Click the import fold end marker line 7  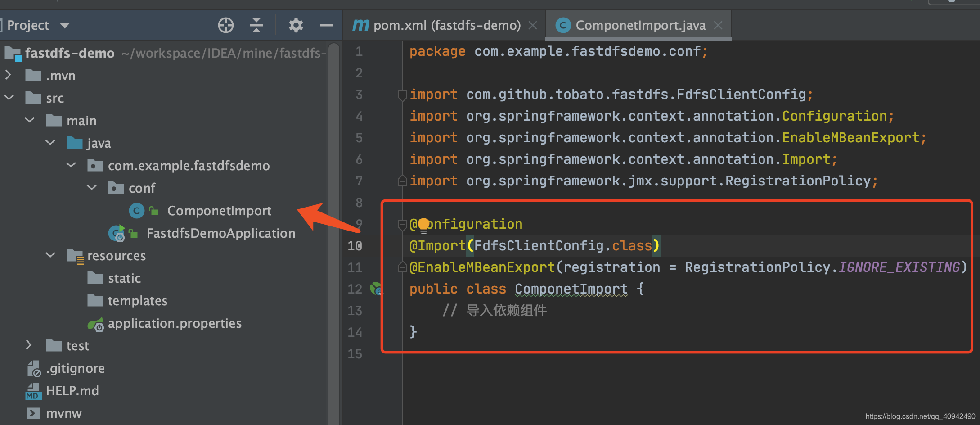coord(402,181)
